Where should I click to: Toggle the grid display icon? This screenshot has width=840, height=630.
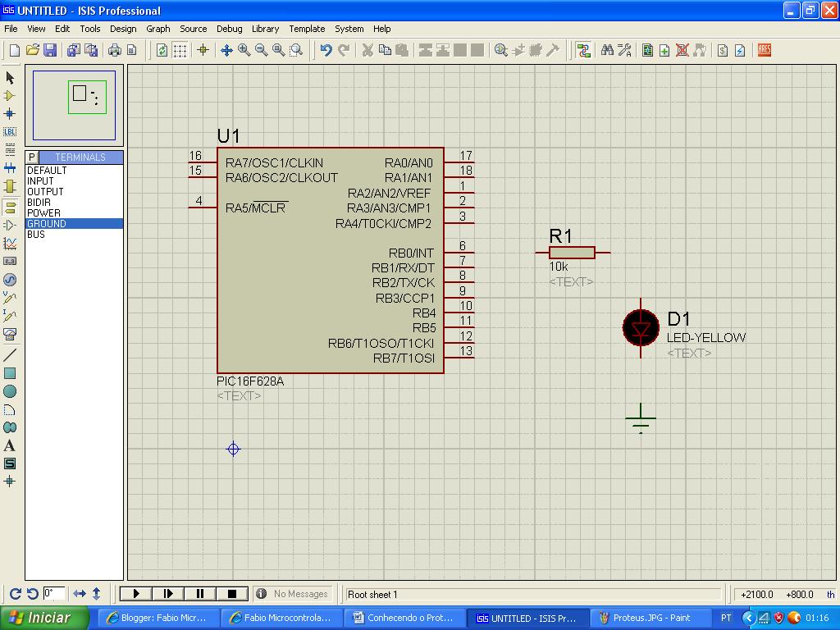(180, 50)
